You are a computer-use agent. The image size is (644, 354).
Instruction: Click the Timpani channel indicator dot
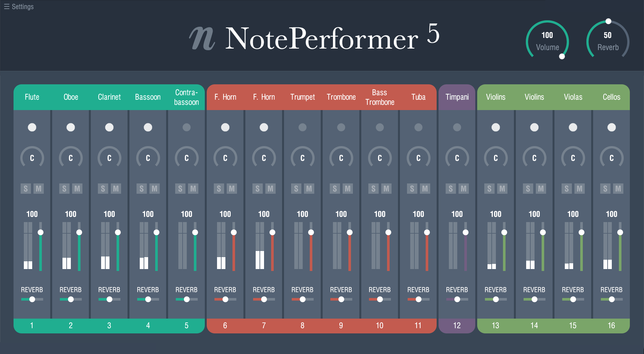point(457,127)
